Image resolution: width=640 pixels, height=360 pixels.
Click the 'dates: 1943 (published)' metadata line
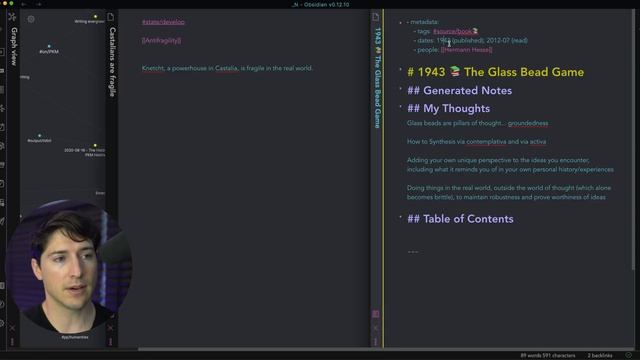[x=470, y=40]
